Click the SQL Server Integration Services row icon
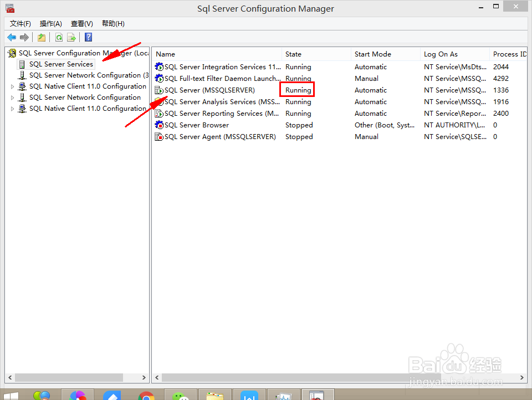The width and height of the screenshot is (532, 400). coord(159,67)
